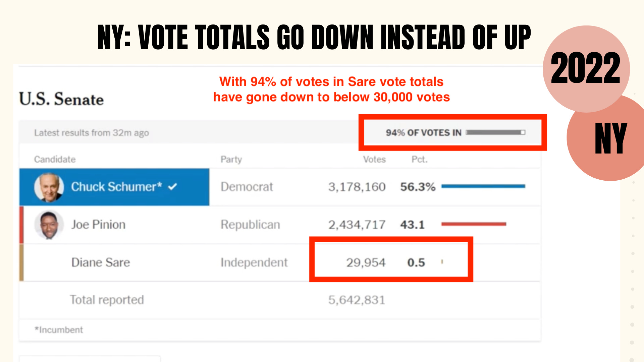Click the U.S. Senate heading
Image resolution: width=644 pixels, height=362 pixels.
[61, 99]
